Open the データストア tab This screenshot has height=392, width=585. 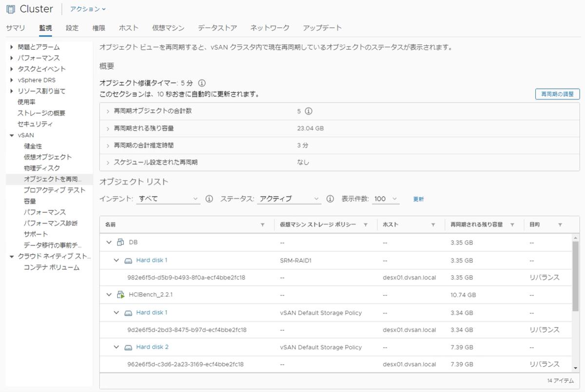click(217, 28)
